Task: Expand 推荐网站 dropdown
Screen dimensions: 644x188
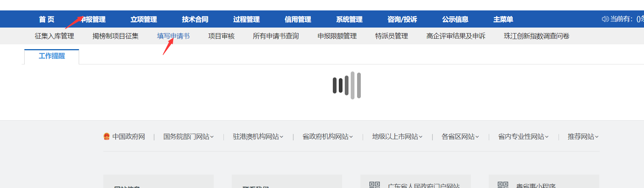Action: pyautogui.click(x=583, y=137)
